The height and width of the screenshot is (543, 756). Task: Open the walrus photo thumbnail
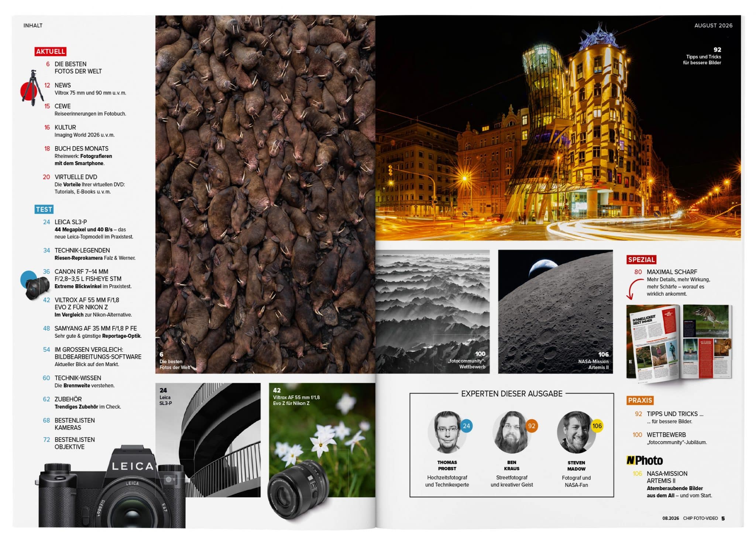265,194
